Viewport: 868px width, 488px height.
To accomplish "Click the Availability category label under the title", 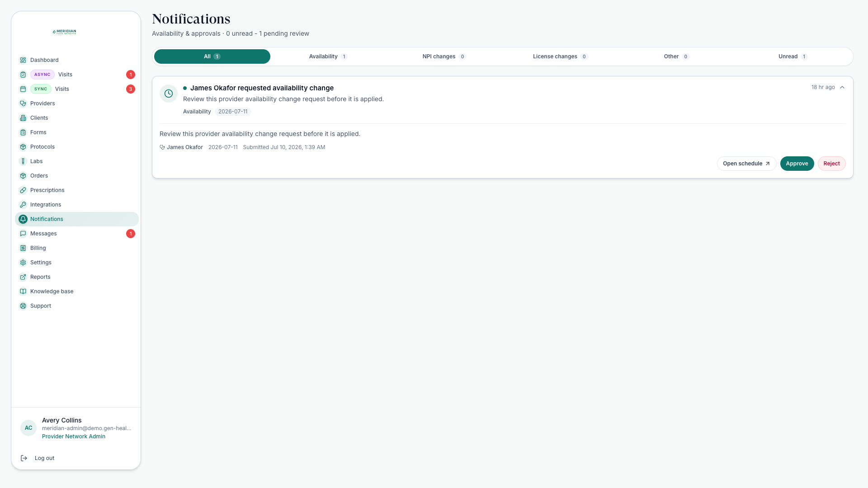I will pyautogui.click(x=197, y=112).
